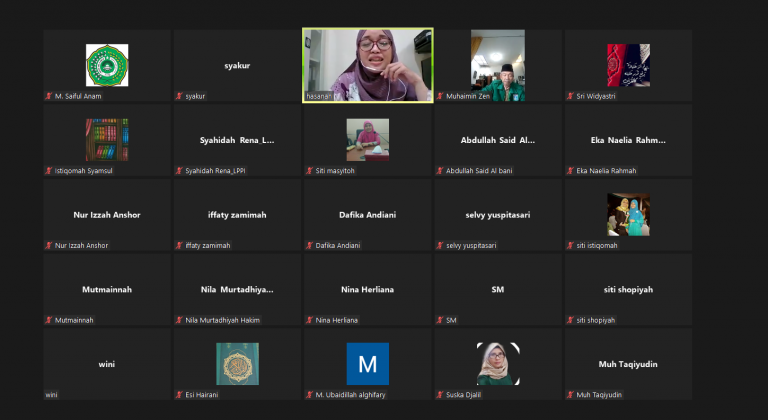This screenshot has width=768, height=420.
Task: Click the Nur Izzah Anshor name tile
Action: tap(107, 215)
